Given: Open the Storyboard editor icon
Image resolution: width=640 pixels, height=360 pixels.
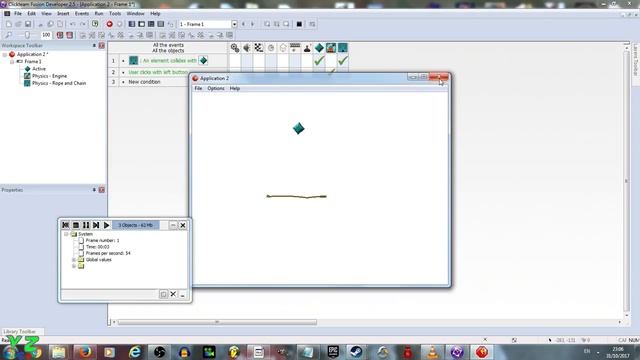Looking at the screenshot, I should pos(132,24).
